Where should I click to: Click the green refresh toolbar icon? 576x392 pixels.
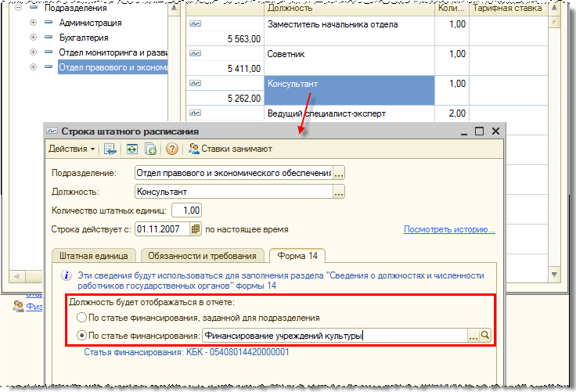(x=131, y=149)
